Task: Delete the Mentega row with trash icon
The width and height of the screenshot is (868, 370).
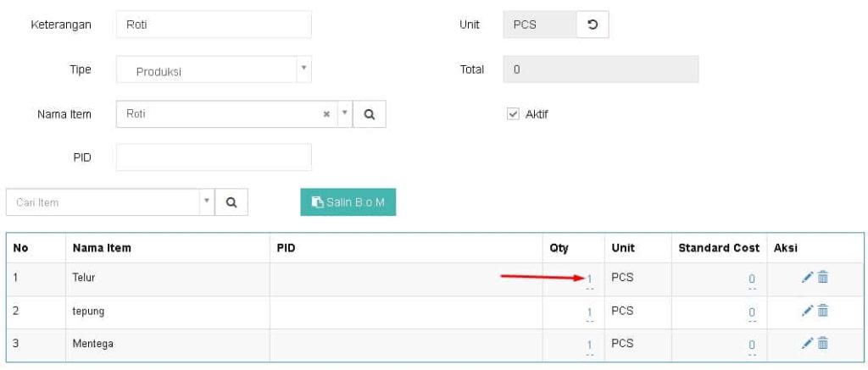Action: pyautogui.click(x=822, y=343)
